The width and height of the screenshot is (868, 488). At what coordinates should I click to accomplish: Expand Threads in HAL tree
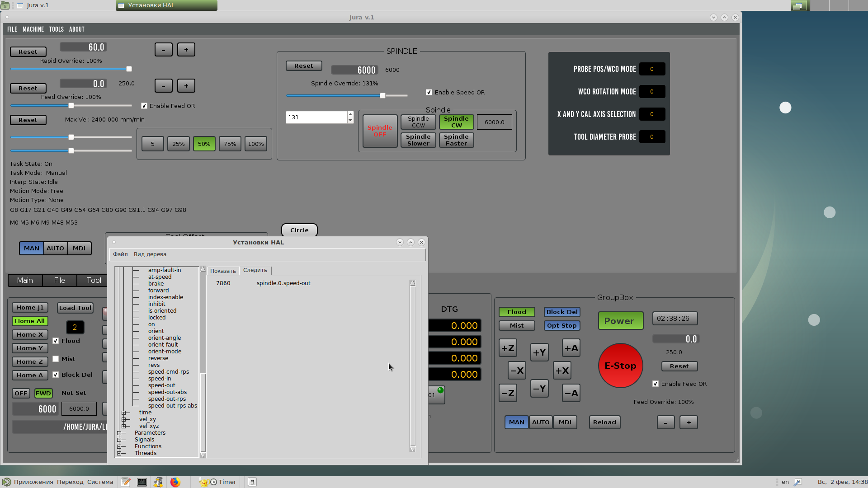119,453
